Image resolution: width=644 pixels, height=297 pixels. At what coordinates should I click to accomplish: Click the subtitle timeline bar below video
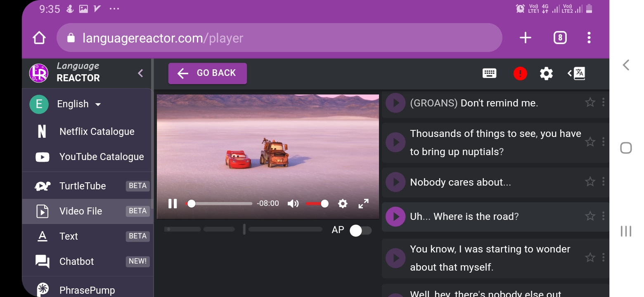pyautogui.click(x=243, y=229)
